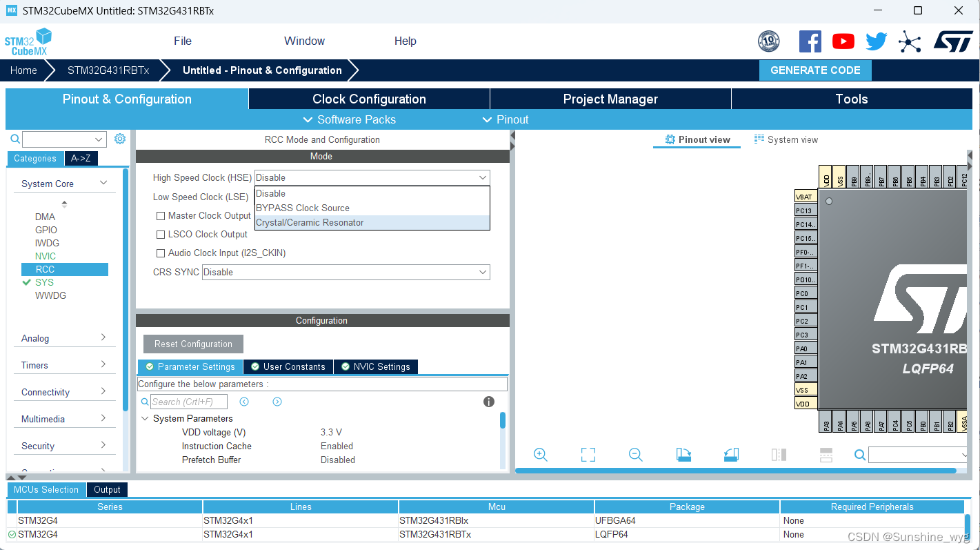
Task: Switch to Clock Configuration tab
Action: [x=369, y=99]
